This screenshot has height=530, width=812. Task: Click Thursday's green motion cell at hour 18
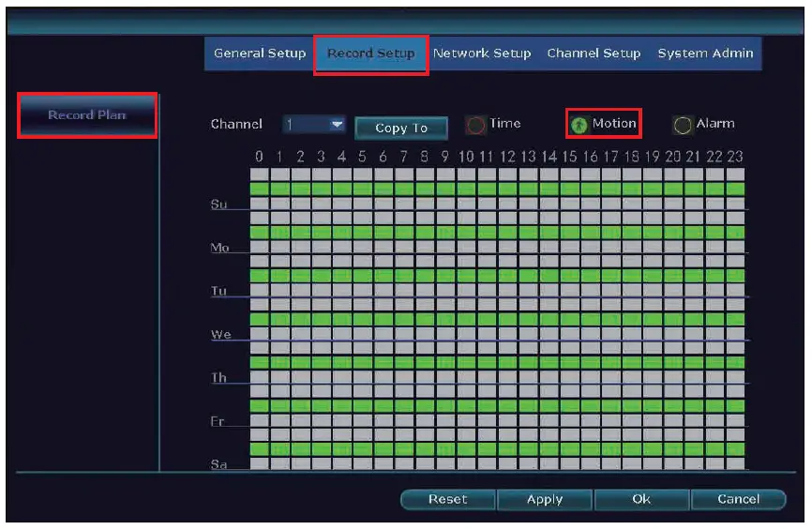tap(632, 362)
